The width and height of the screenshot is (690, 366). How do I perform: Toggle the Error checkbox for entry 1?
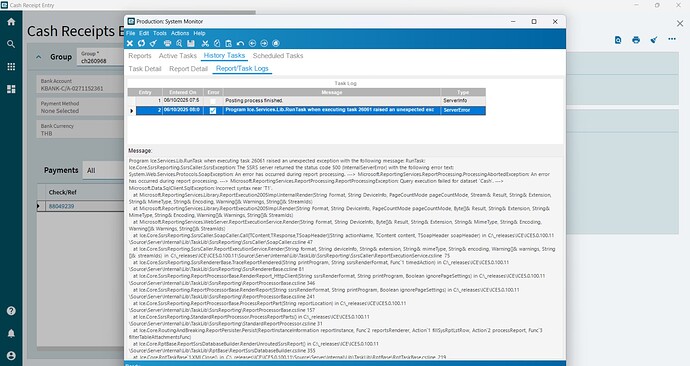(x=213, y=101)
